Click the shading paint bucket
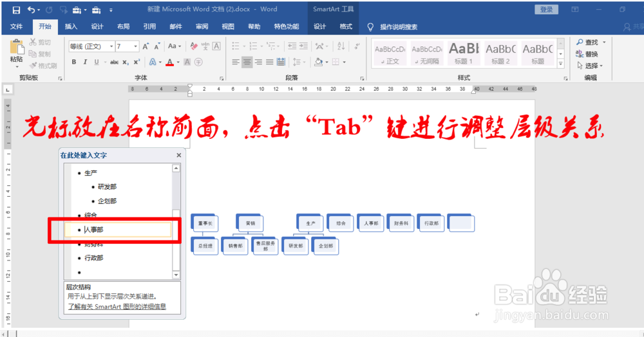 coord(319,62)
